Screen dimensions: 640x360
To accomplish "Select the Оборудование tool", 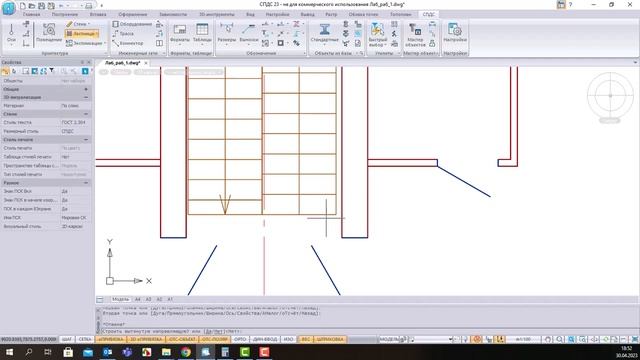I will [x=132, y=24].
